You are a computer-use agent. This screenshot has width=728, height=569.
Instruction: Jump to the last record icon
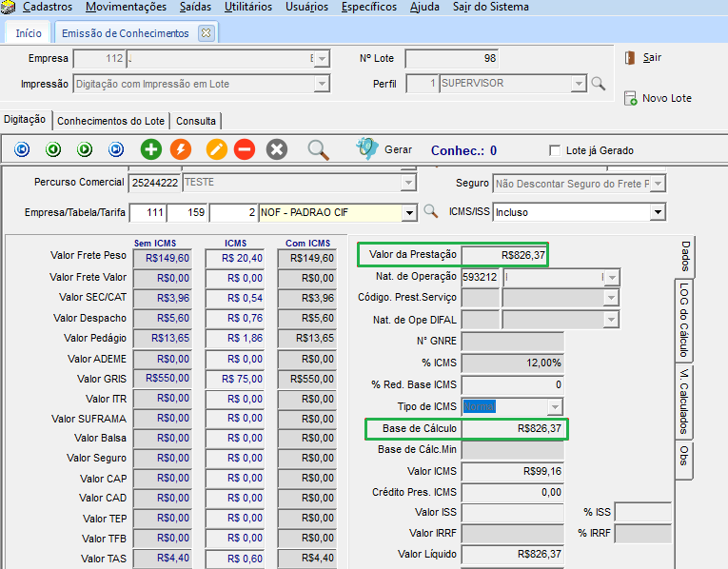pos(116,149)
